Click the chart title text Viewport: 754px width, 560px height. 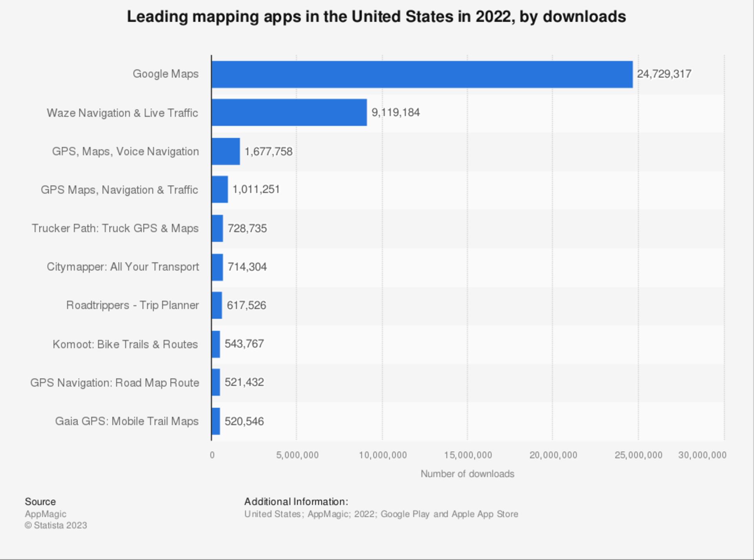[x=376, y=17]
